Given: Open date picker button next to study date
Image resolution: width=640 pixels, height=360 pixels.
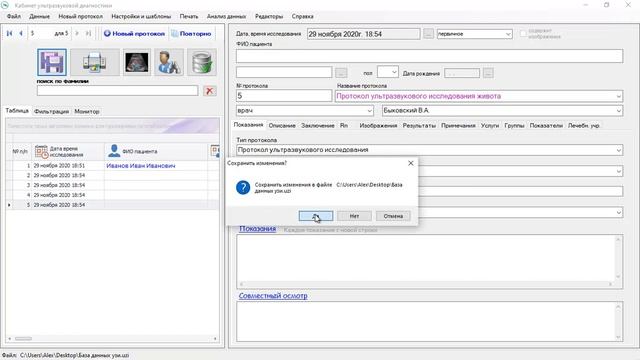Looking at the screenshot, I should 428,34.
